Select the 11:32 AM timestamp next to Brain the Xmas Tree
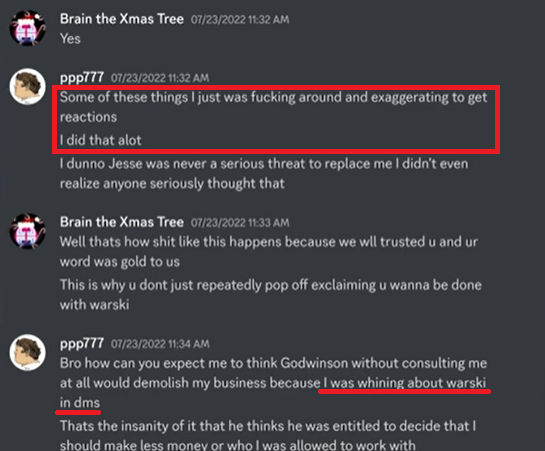Image resolution: width=545 pixels, height=451 pixels. [240, 19]
